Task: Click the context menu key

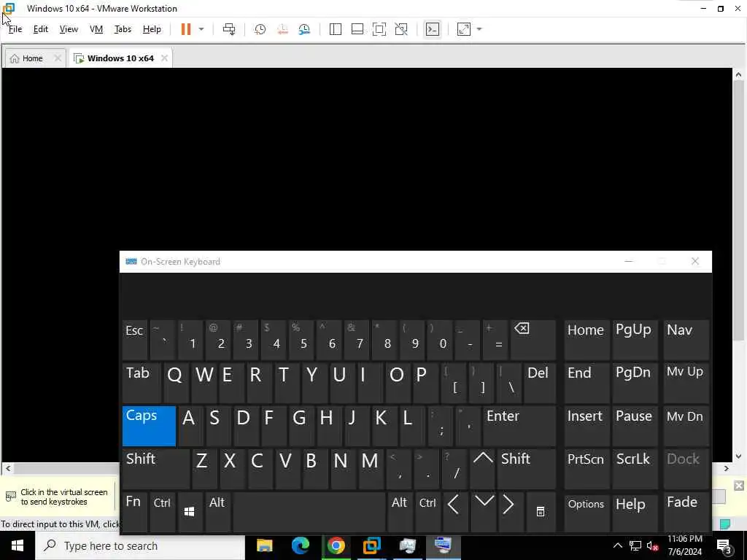Action: tap(541, 512)
